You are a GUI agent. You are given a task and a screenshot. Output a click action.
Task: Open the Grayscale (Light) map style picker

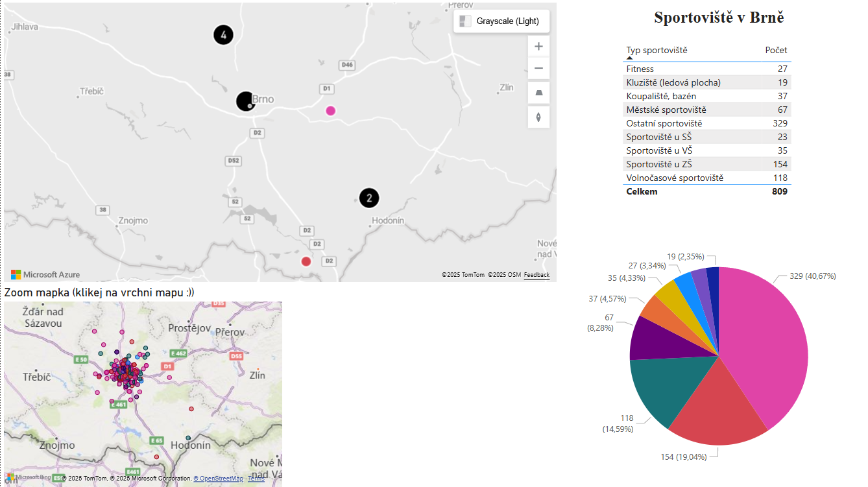tap(501, 21)
